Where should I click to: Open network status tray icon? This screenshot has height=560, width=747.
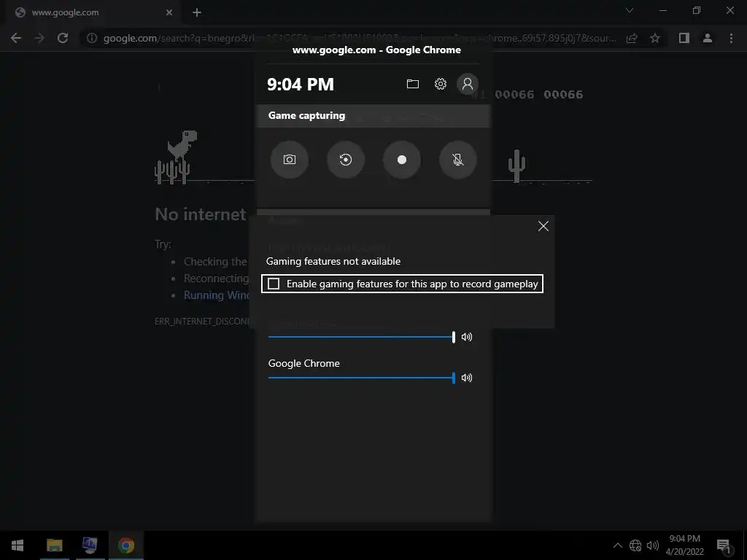(635, 545)
